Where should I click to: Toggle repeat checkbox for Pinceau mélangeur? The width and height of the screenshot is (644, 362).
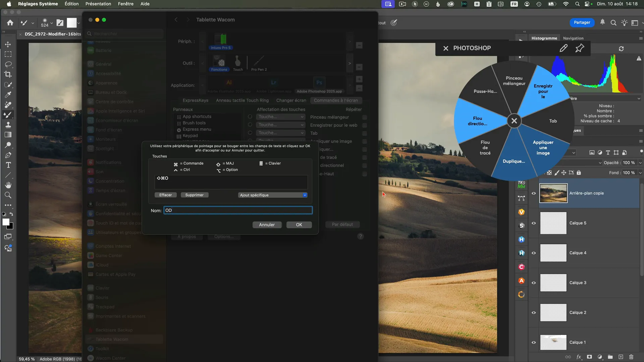[365, 117]
